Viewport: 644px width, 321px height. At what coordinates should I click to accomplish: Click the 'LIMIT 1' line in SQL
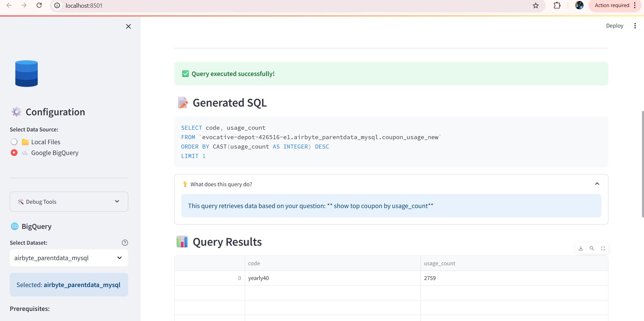coord(193,156)
